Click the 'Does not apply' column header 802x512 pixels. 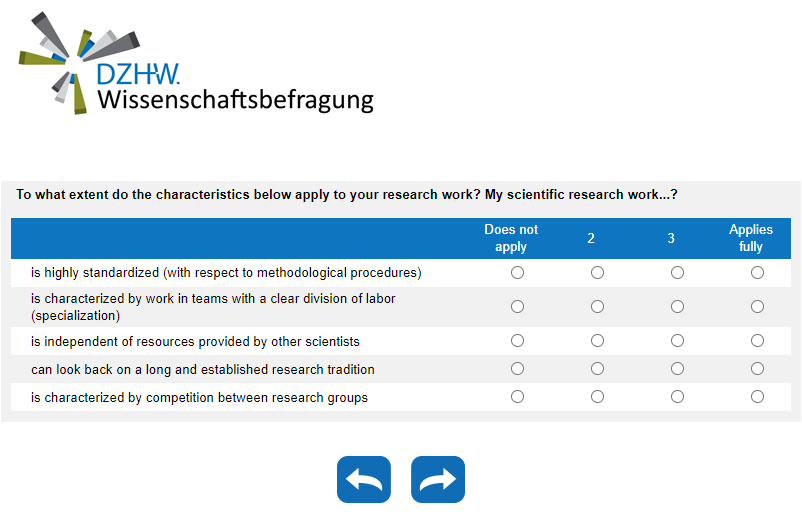511,238
